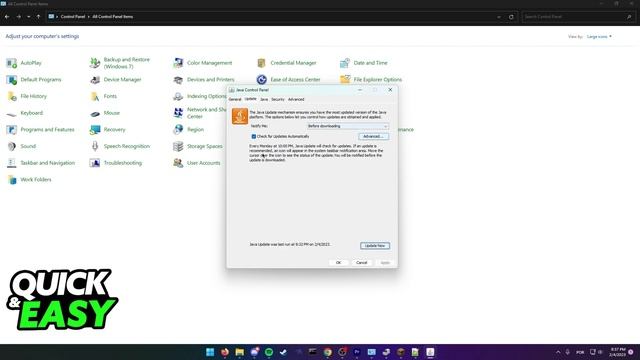The width and height of the screenshot is (640, 360).
Task: Open File History
Action: click(27, 96)
